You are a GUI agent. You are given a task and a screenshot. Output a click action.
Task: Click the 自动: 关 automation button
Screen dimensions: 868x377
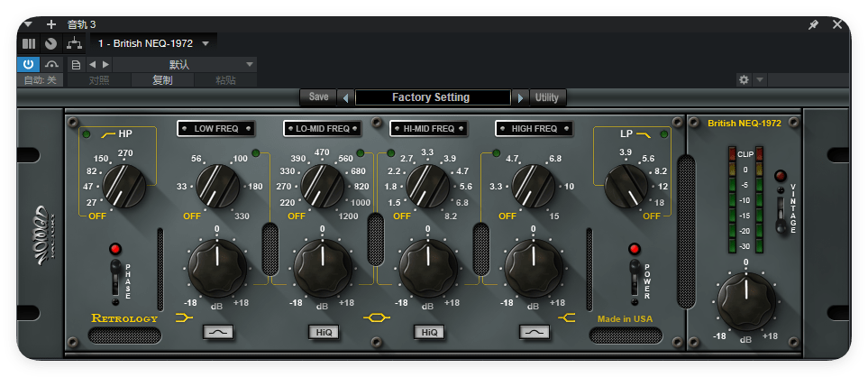(40, 80)
